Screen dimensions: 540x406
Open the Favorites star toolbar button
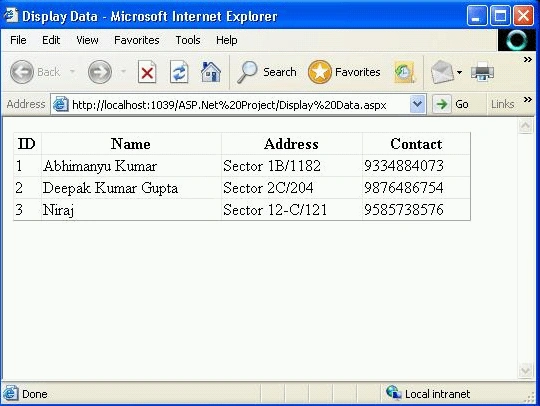344,72
